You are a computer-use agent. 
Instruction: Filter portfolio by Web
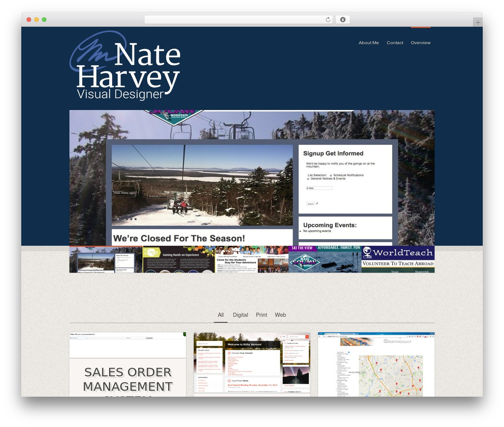[x=280, y=315]
